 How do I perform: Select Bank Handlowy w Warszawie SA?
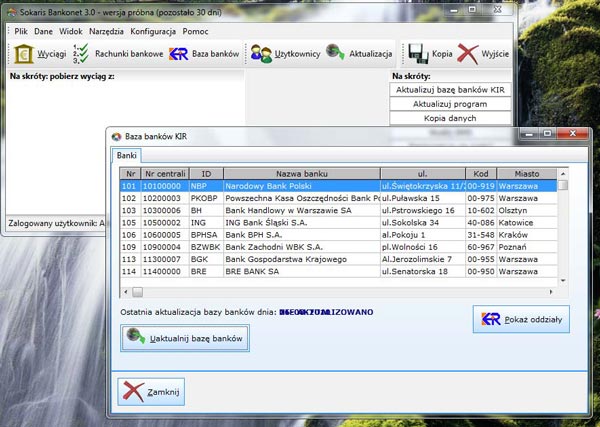pyautogui.click(x=339, y=210)
